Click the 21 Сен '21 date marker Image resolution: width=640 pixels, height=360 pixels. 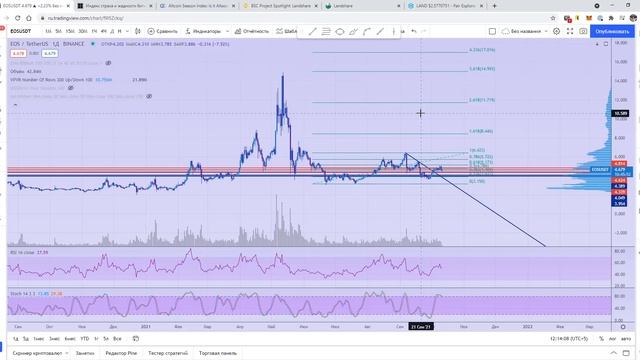pos(421,327)
